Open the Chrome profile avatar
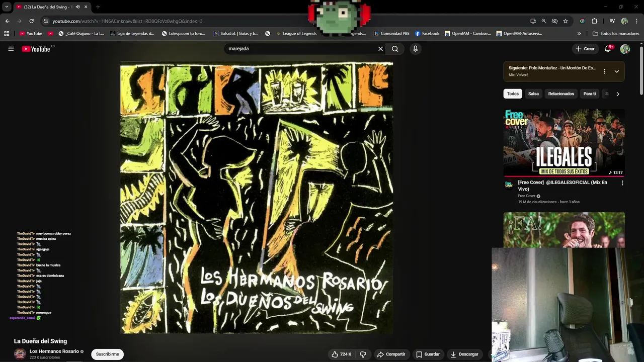 [x=624, y=21]
